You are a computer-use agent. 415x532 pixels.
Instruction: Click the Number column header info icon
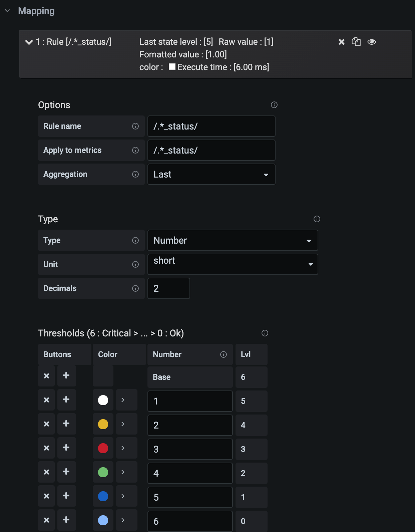click(224, 354)
